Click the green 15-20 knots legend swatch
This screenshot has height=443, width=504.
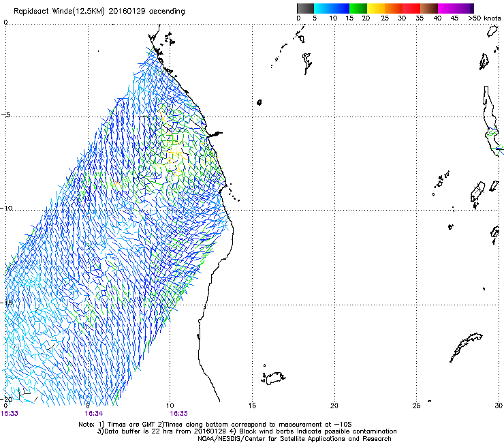(x=358, y=8)
